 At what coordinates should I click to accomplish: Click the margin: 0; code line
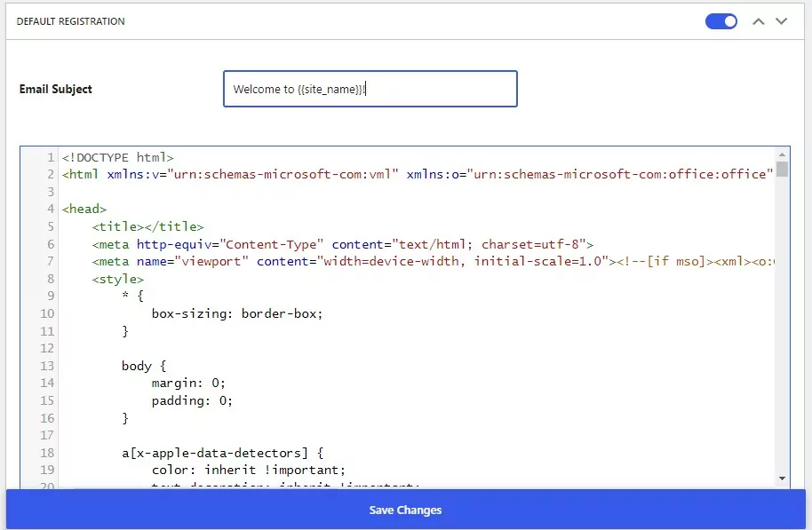188,383
